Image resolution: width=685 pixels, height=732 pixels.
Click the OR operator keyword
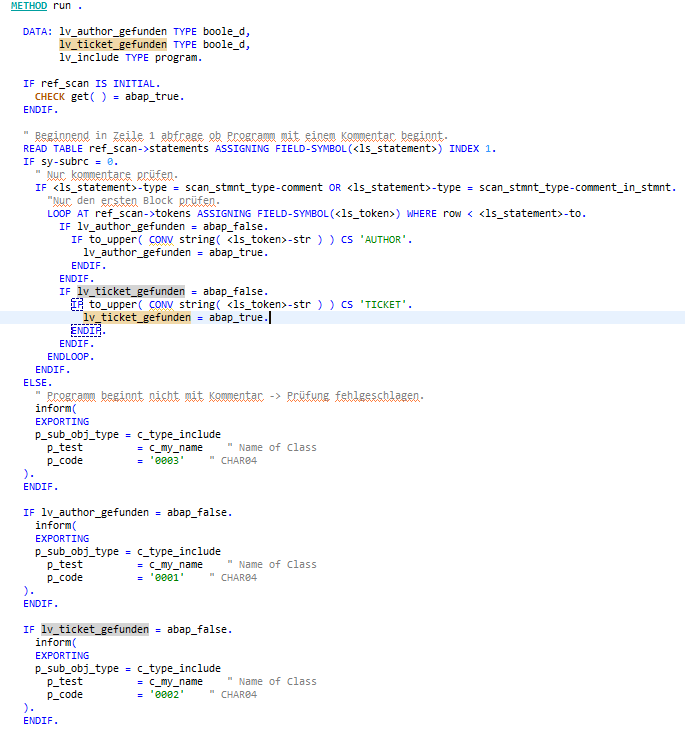335,188
